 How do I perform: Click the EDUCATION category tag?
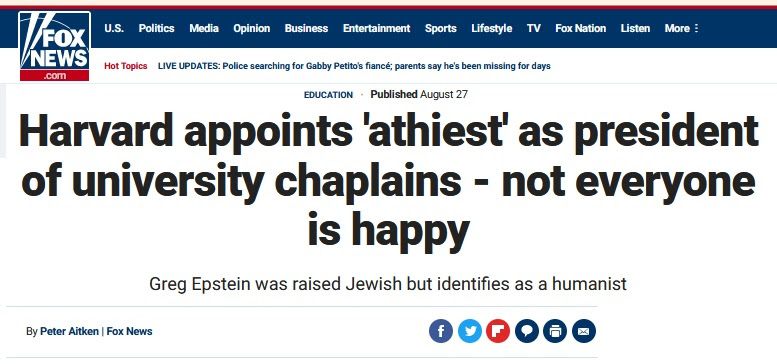click(328, 95)
